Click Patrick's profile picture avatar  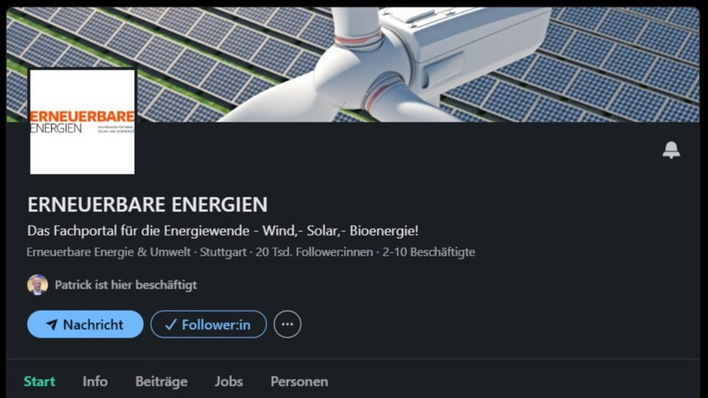tap(37, 285)
